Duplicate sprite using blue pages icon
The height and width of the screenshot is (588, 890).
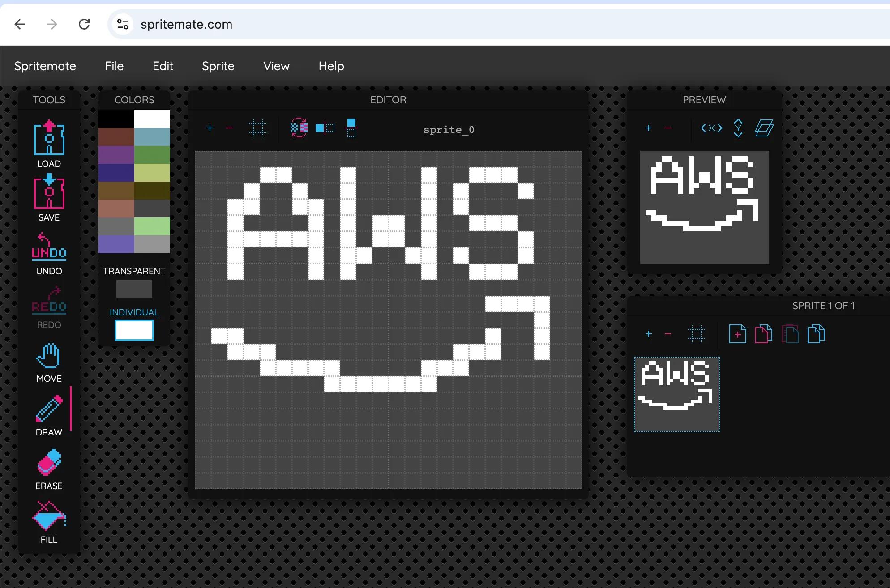tap(816, 334)
